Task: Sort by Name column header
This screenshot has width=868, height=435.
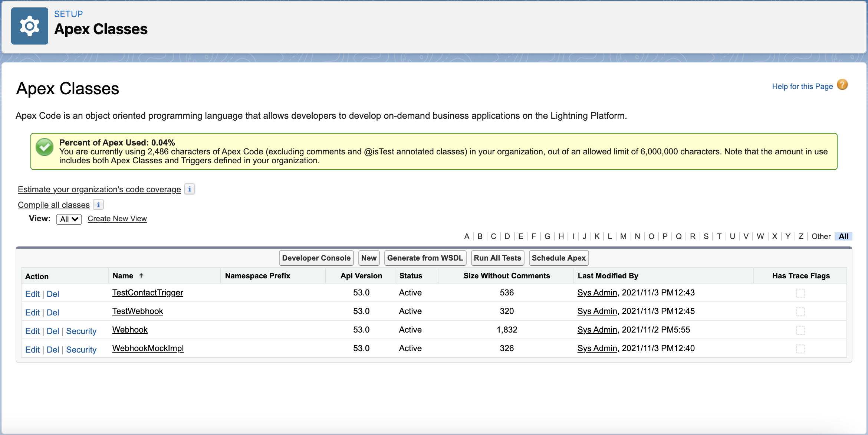Action: point(123,276)
